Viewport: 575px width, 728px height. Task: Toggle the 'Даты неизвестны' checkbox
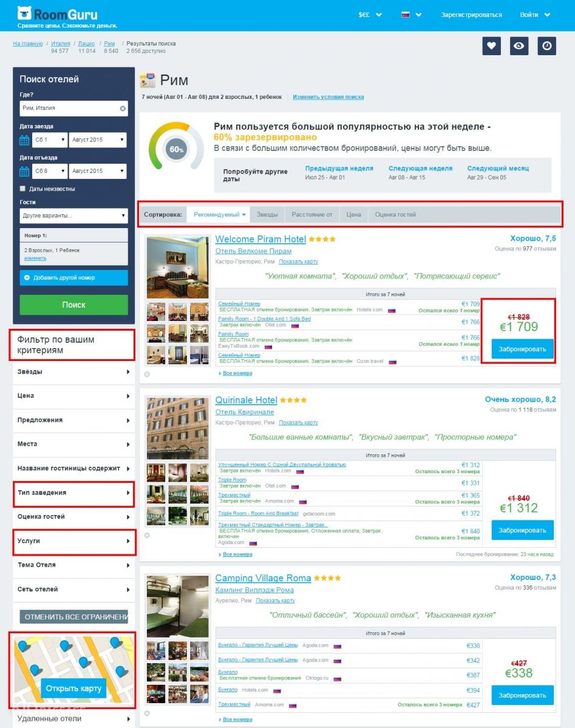click(23, 189)
